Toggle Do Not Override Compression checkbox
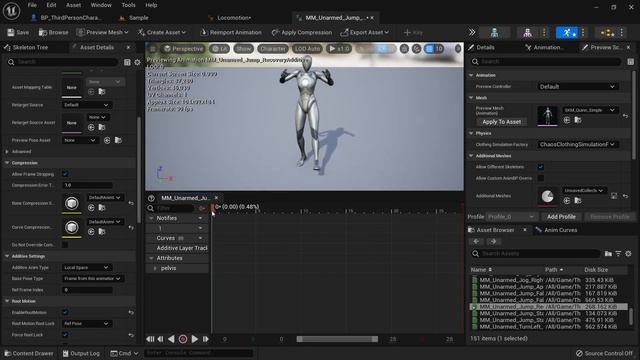This screenshot has height=360, width=640. coord(65,244)
